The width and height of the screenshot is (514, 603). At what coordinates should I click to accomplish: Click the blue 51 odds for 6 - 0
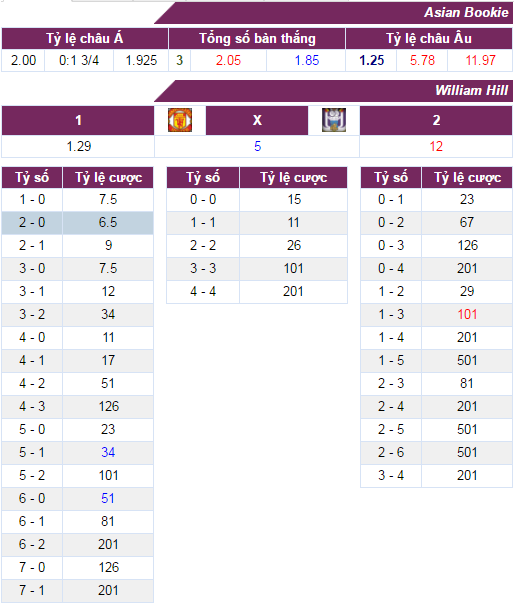(x=108, y=499)
